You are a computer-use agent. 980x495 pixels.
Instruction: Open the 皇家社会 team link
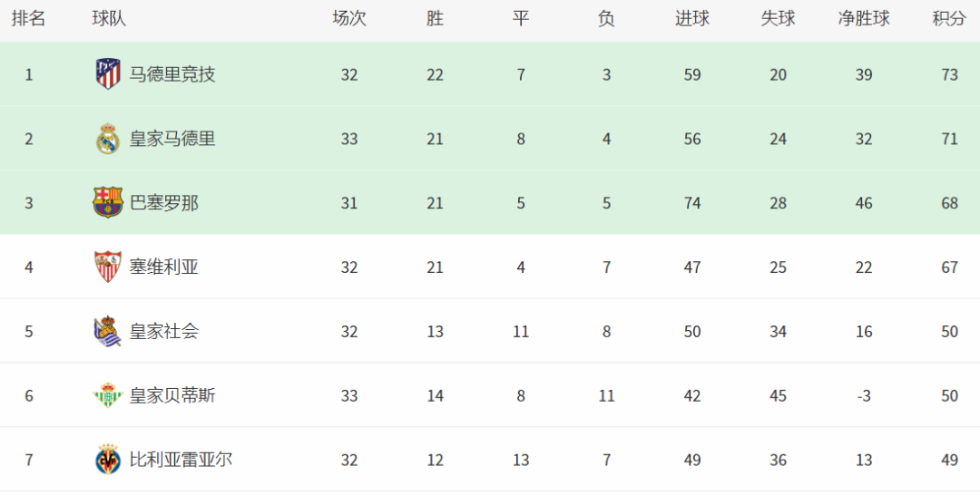point(163,332)
